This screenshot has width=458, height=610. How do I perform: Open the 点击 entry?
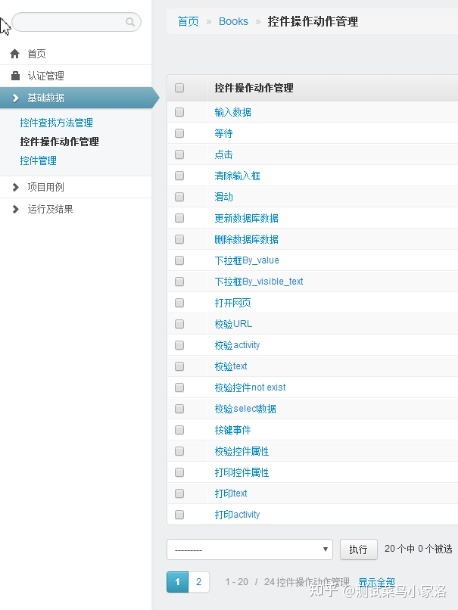pos(223,154)
